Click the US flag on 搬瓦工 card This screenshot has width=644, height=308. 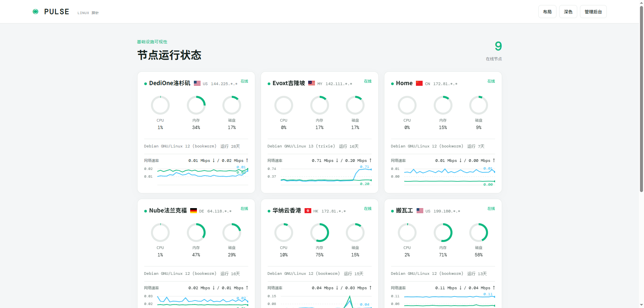420,210
